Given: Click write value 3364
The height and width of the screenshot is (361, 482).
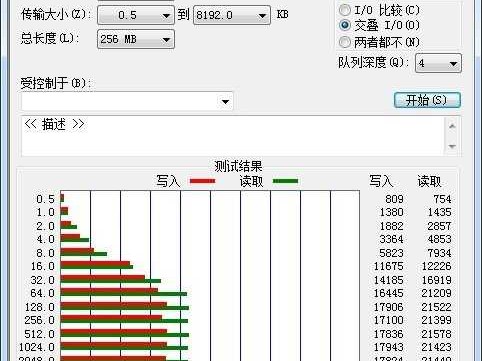Looking at the screenshot, I should tap(392, 239).
